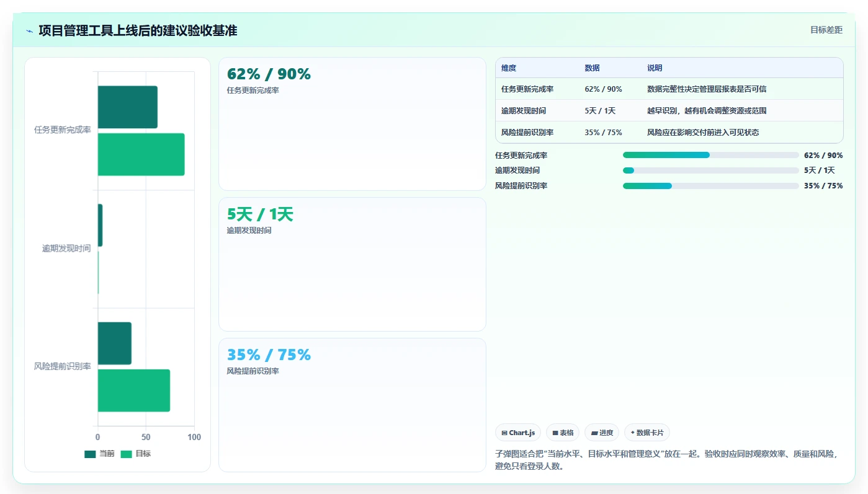
Task: Toggle the 目标 dataset in the chart legend
Action: point(136,454)
